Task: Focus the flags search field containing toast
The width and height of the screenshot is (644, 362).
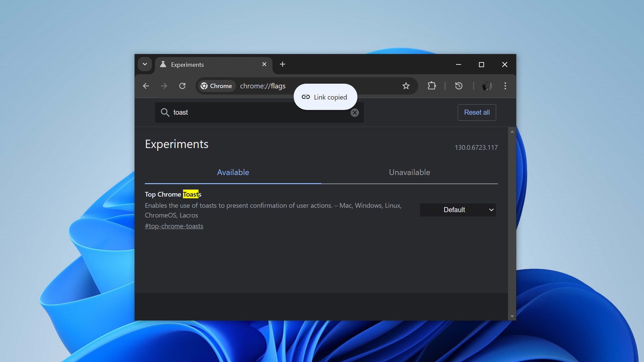Action: tap(259, 112)
